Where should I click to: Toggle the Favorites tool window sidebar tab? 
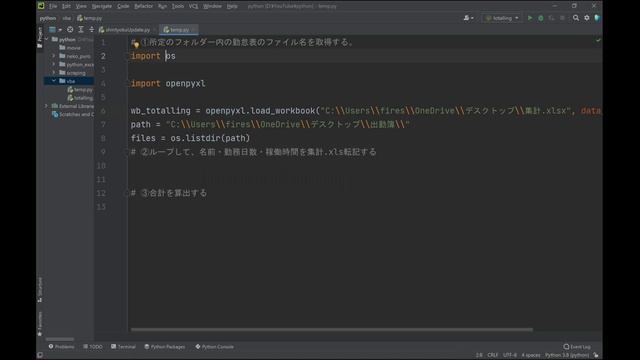[x=40, y=324]
